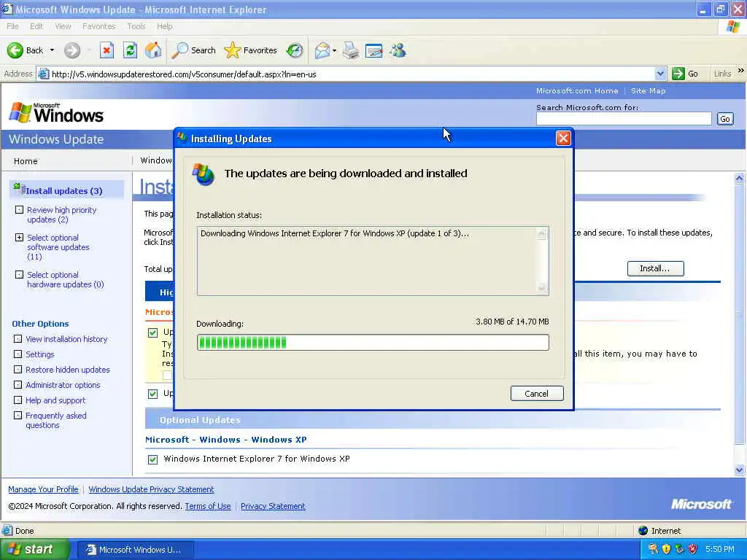The image size is (747, 560).
Task: Click the Refresh page icon
Action: point(130,50)
